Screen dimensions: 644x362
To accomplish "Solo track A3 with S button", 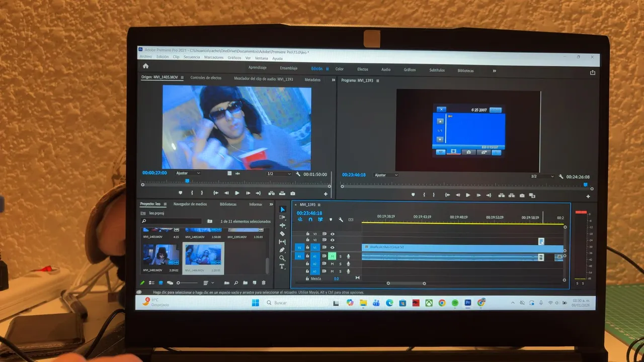I will click(x=340, y=271).
